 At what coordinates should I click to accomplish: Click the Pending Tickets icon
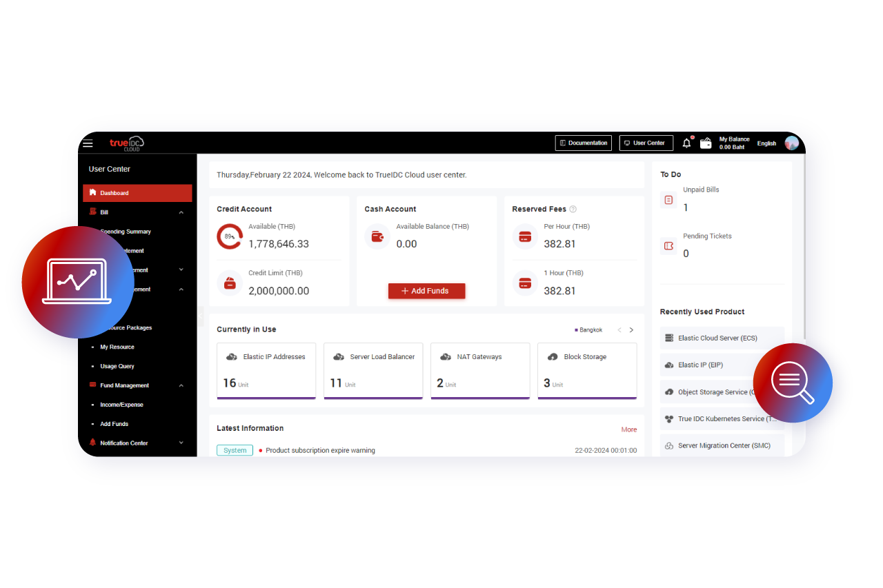tap(668, 245)
